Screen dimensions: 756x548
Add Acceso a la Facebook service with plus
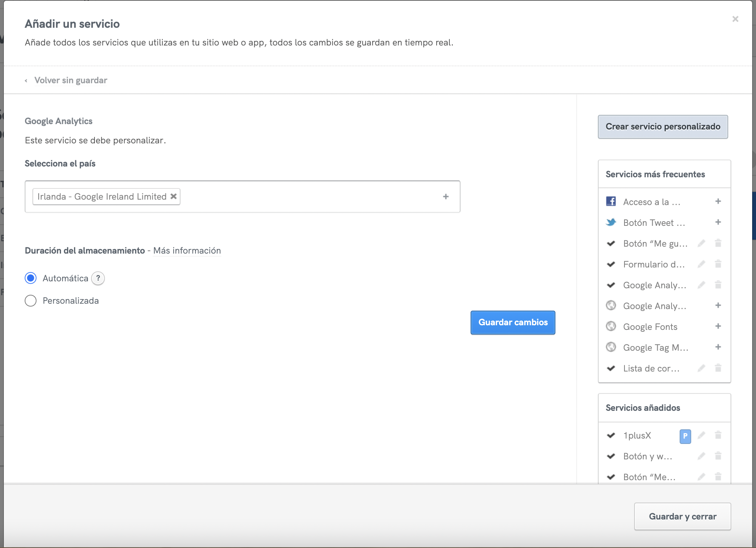[x=718, y=202]
